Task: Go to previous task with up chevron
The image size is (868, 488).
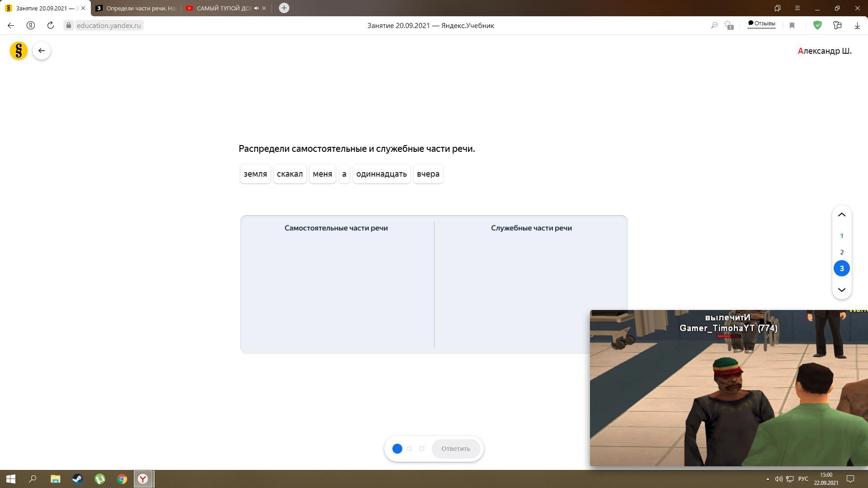Action: tap(842, 215)
